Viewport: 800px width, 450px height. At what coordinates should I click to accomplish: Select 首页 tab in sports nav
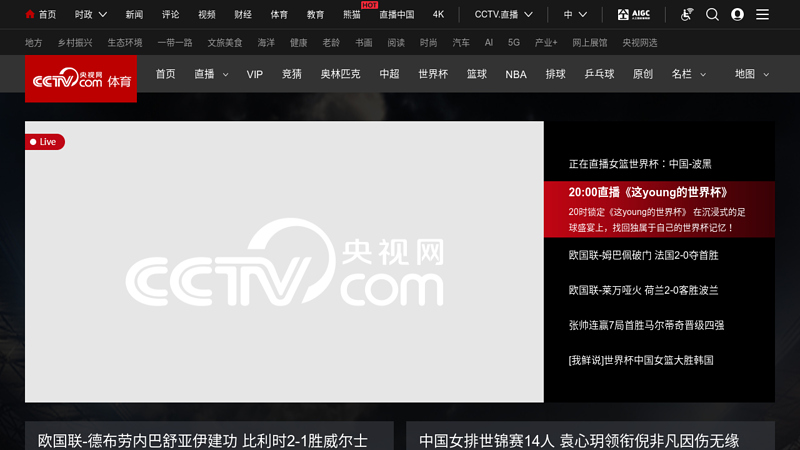[x=165, y=74]
